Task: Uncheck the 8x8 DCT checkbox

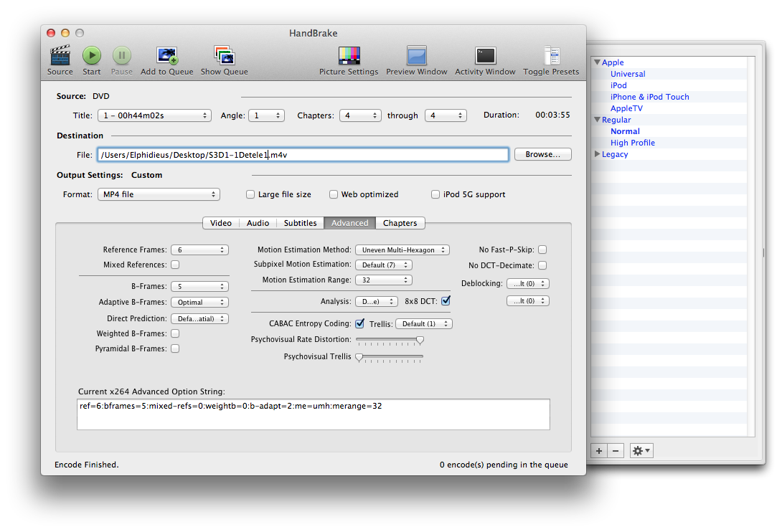Action: point(446,300)
